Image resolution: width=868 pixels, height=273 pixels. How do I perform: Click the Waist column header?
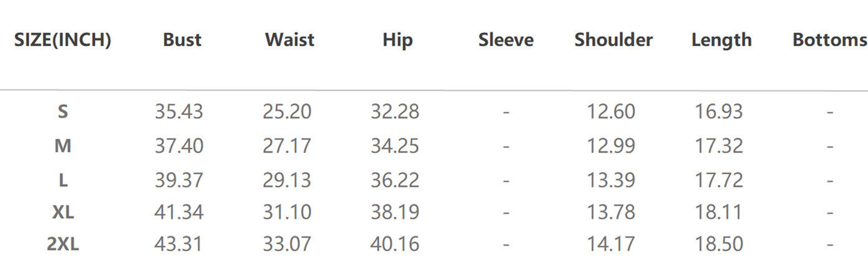click(290, 41)
